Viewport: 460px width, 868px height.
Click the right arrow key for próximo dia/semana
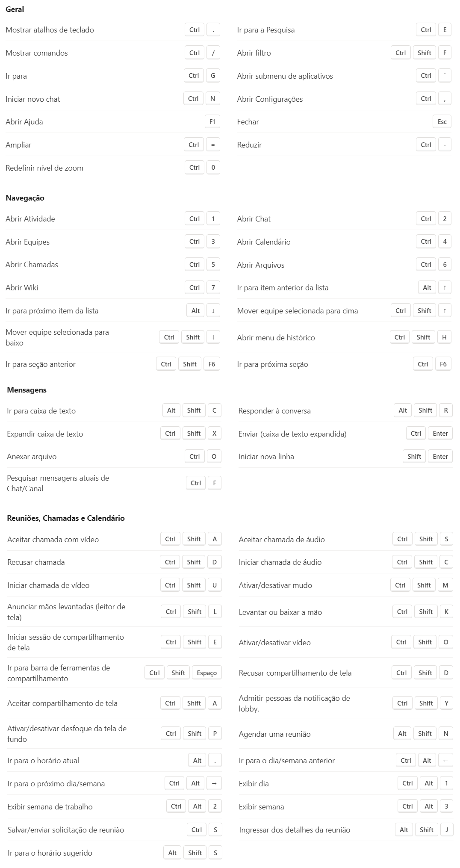[x=214, y=783]
